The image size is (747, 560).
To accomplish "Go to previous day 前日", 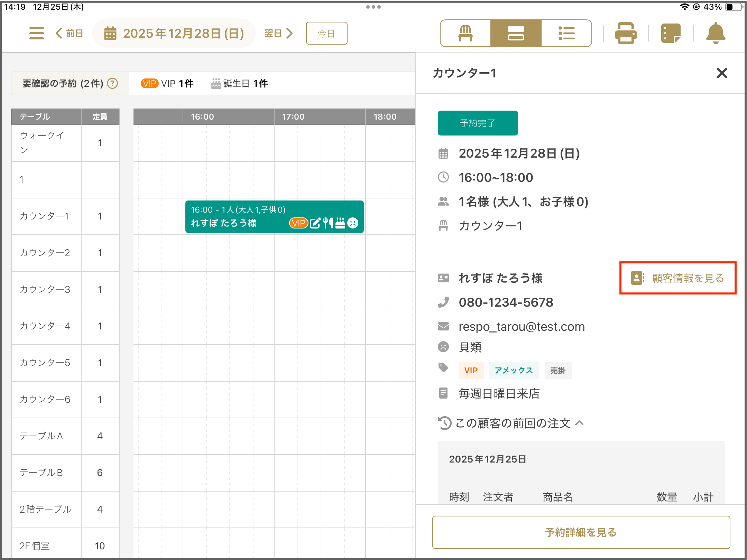I will click(x=70, y=33).
